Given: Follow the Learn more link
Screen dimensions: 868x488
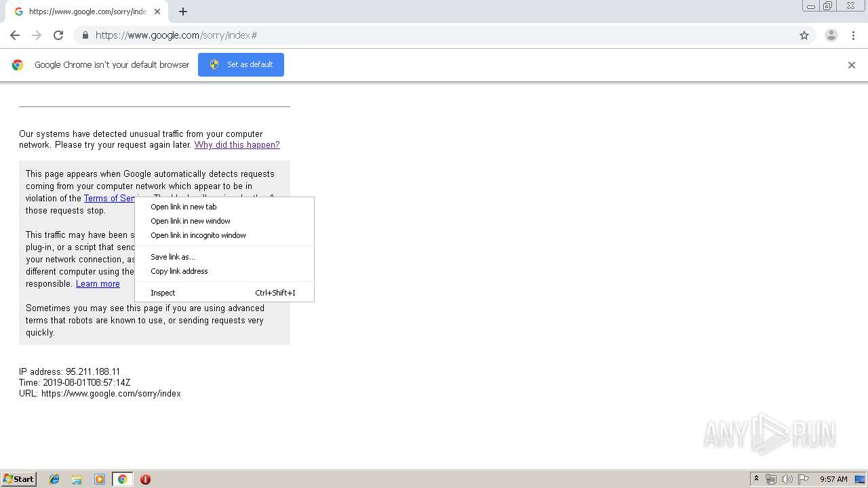Looking at the screenshot, I should pyautogui.click(x=98, y=284).
